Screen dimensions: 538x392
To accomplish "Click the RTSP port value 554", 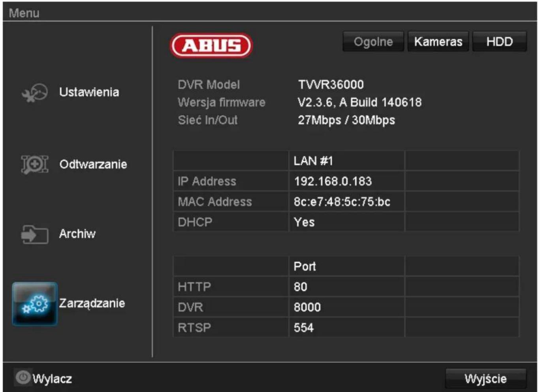I will click(303, 328).
